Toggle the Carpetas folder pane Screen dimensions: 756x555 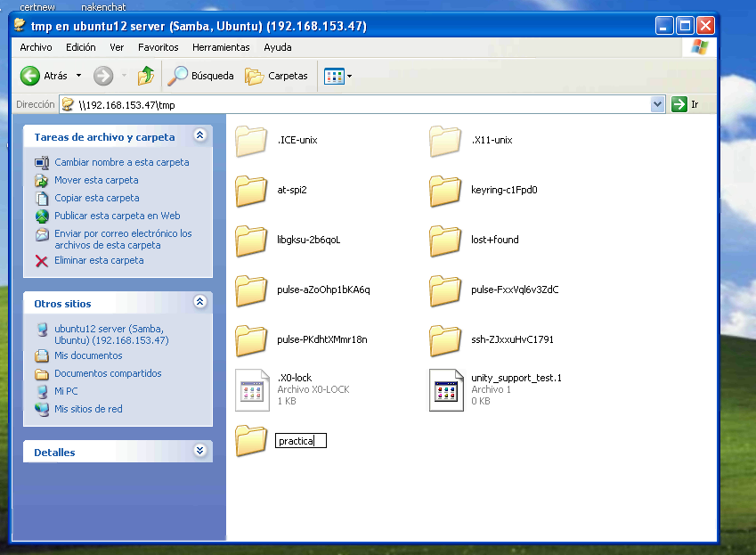(277, 77)
